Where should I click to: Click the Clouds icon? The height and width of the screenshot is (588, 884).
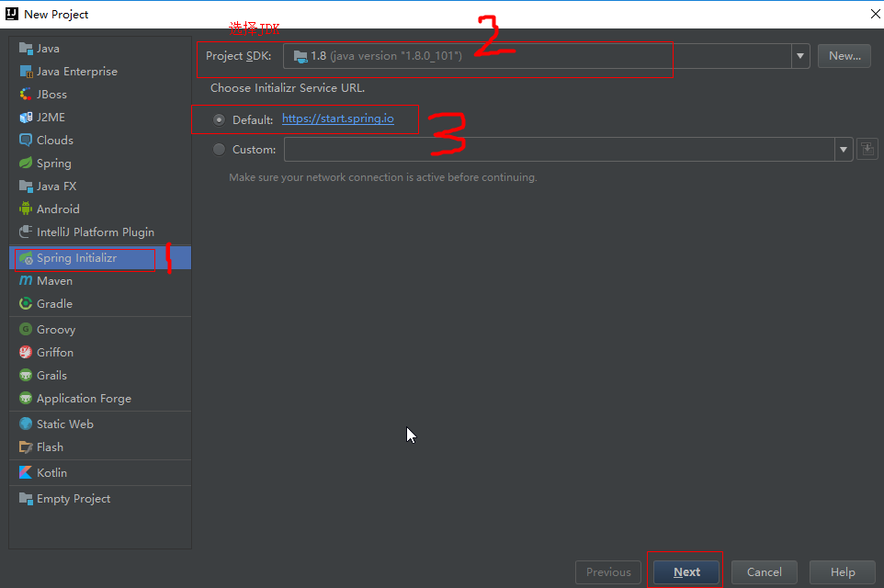point(26,140)
